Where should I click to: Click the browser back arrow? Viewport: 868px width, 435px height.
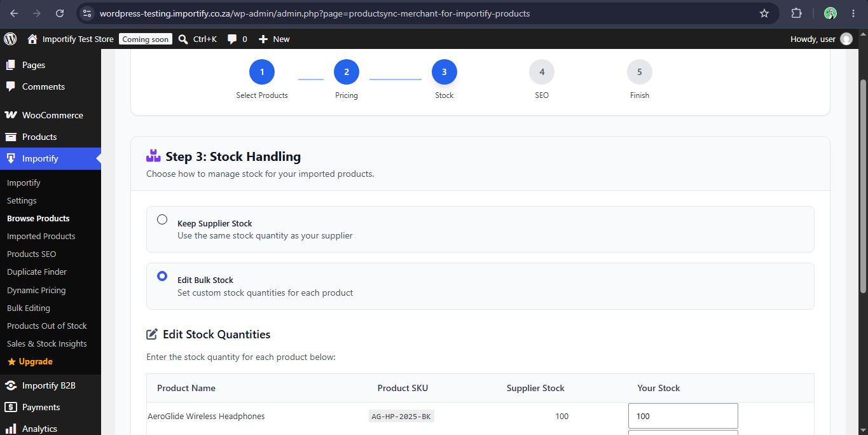click(14, 13)
